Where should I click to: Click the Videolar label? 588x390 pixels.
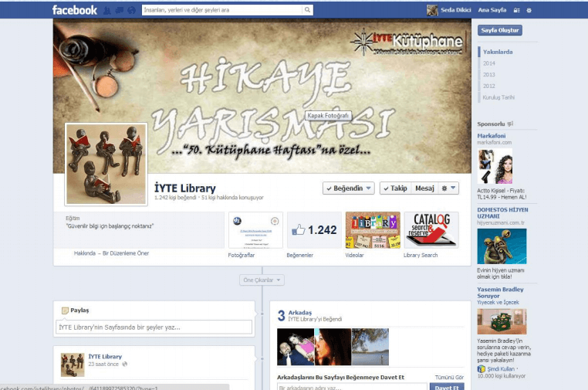354,255
